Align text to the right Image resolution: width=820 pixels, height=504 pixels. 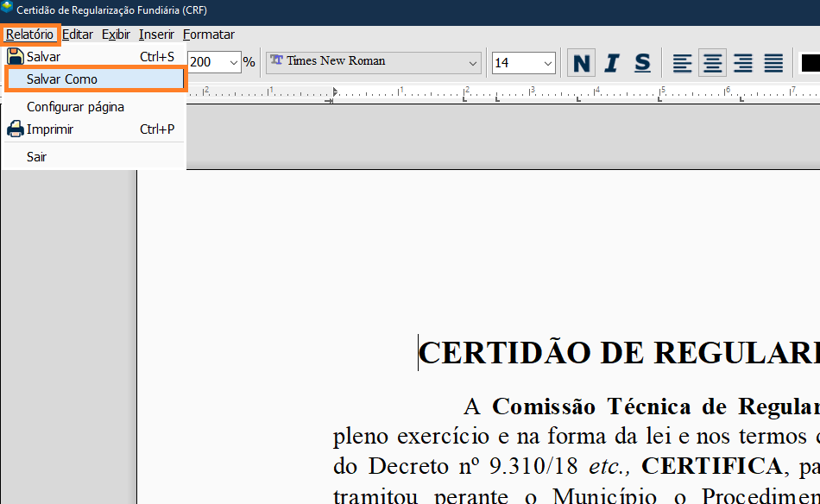tap(742, 63)
